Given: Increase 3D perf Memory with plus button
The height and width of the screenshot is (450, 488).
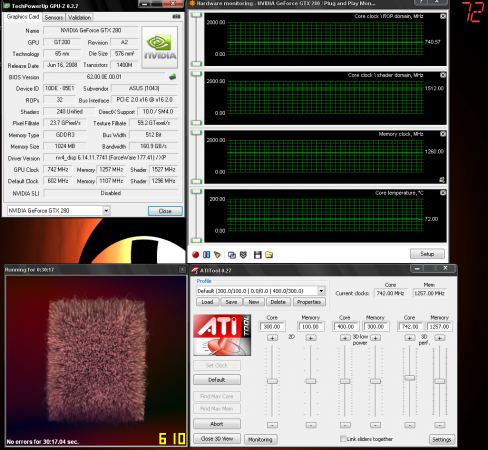Looking at the screenshot, I should [440, 338].
